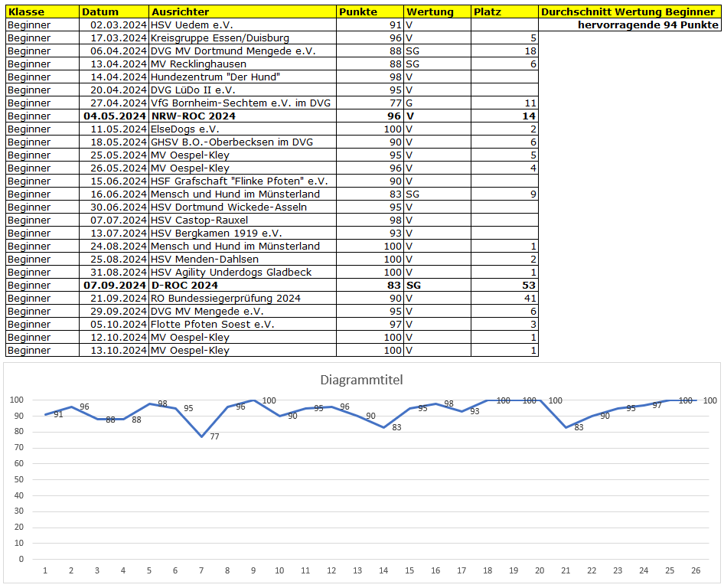This screenshot has height=588, width=724.
Task: Click chart data label '97'
Action: (x=657, y=406)
